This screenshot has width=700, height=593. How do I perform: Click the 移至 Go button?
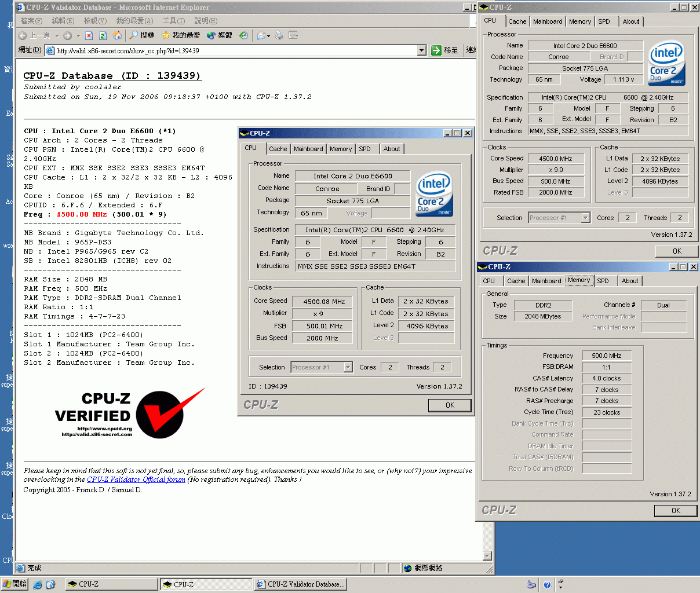point(445,50)
